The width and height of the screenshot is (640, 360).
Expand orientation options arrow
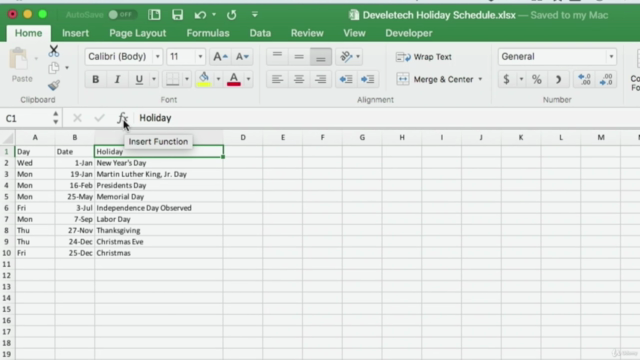coord(358,57)
